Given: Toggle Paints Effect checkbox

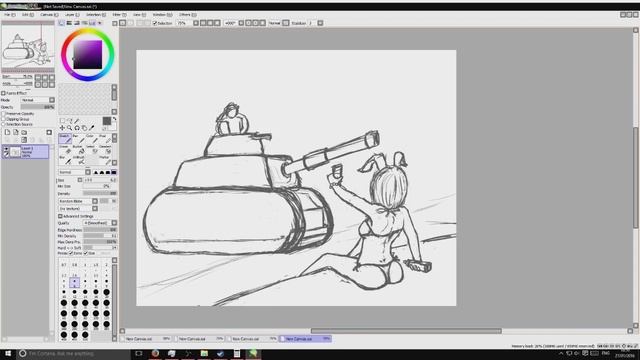Looking at the screenshot, I should 4,93.
